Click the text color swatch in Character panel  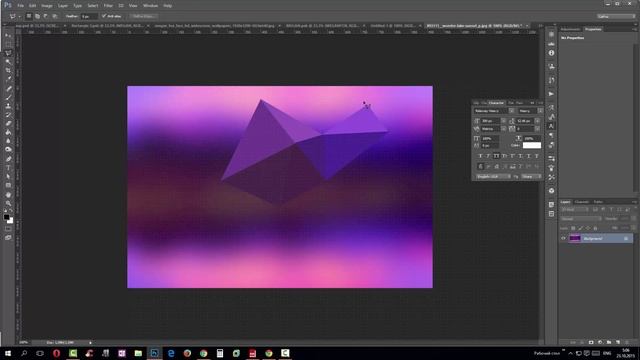532,145
